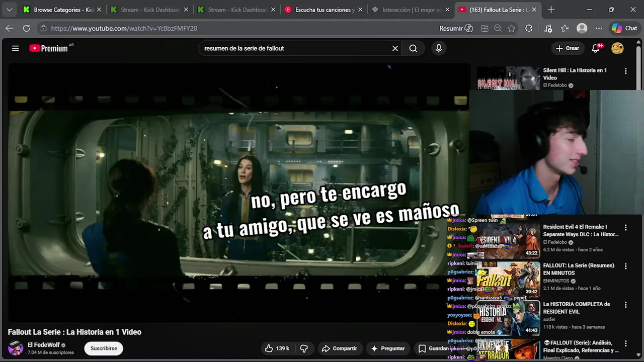The height and width of the screenshot is (362, 644).
Task: Dislike the video with thumbs down
Action: click(x=304, y=348)
